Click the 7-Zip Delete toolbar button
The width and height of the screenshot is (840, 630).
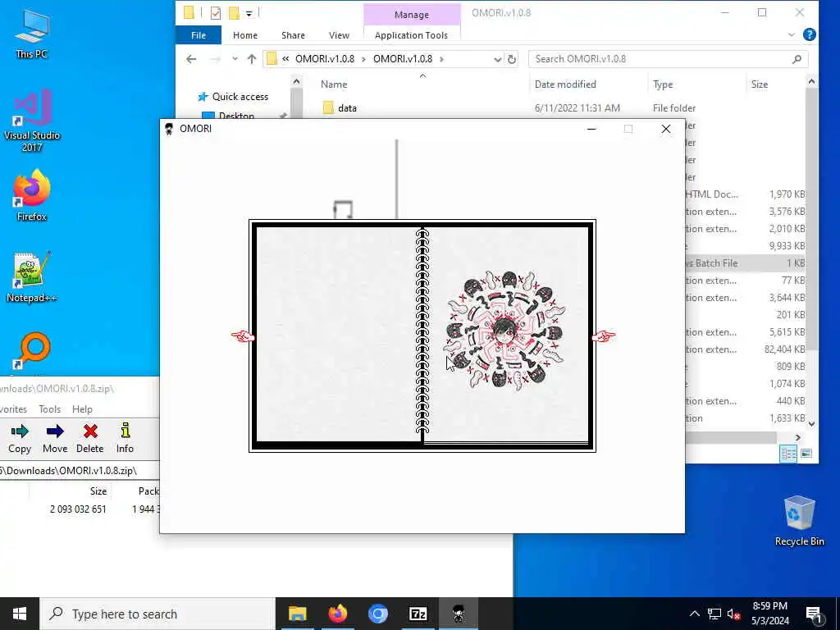(90, 439)
